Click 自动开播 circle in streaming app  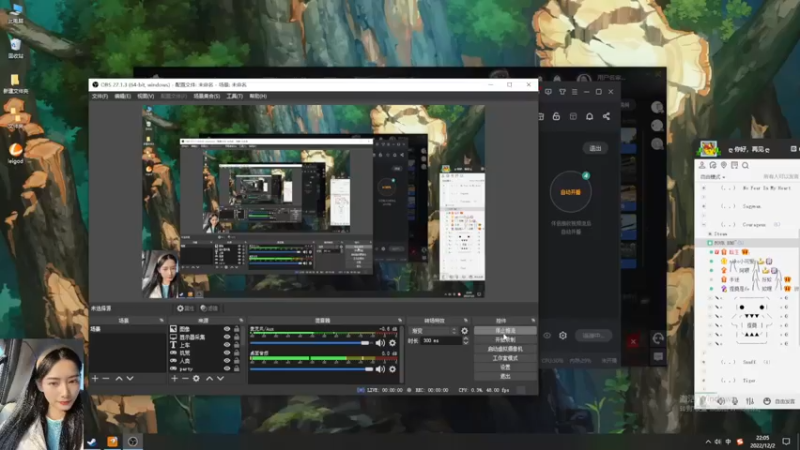(x=570, y=192)
